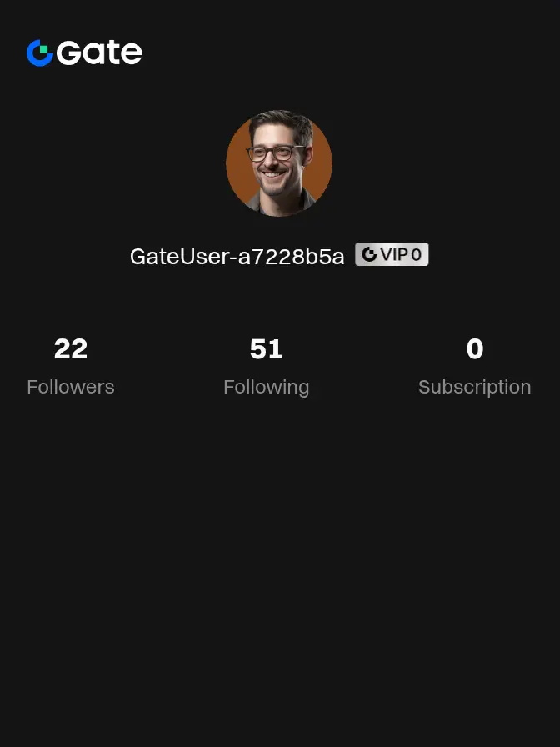Select the GateUser-a7228b5a username
Screen dimensions: 560x747
[237, 257]
